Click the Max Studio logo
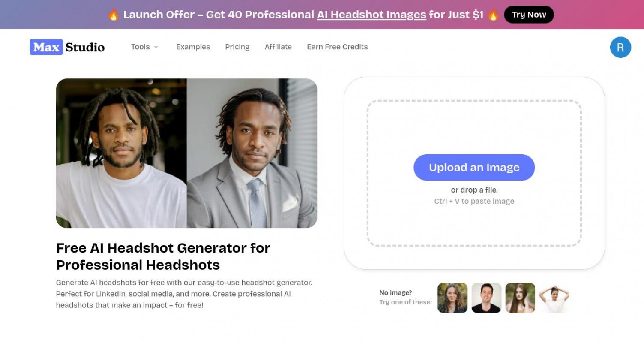Viewport: 644px width, 343px height. coord(67,47)
